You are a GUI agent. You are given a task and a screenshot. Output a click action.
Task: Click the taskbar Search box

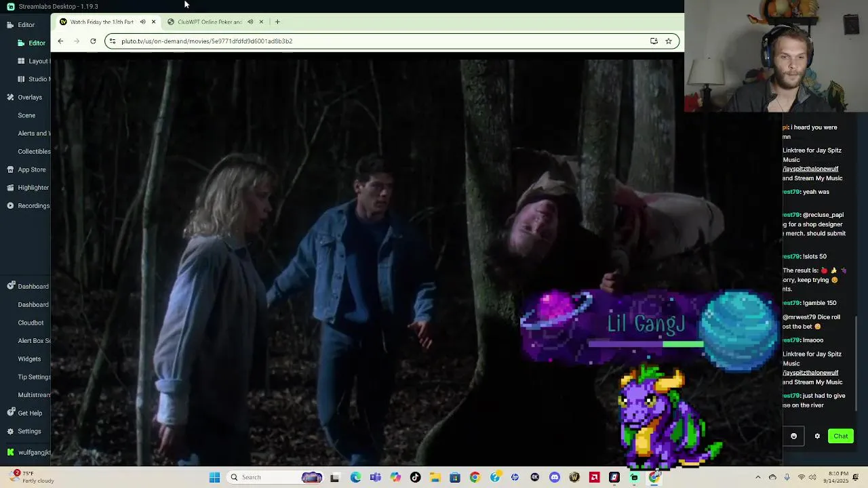276,477
